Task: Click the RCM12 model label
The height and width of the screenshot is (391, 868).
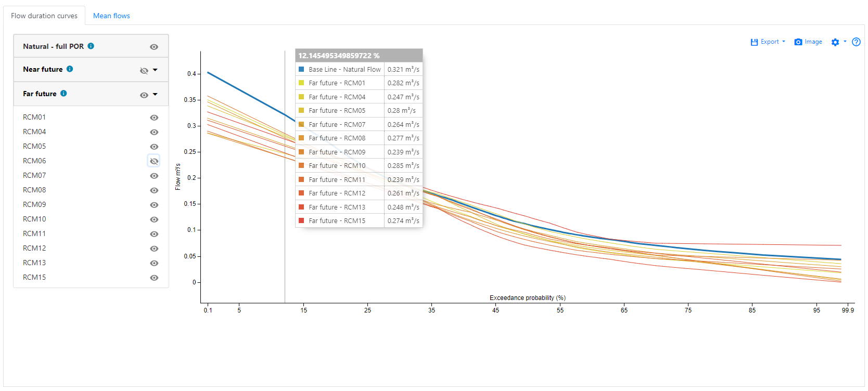Action: (34, 248)
